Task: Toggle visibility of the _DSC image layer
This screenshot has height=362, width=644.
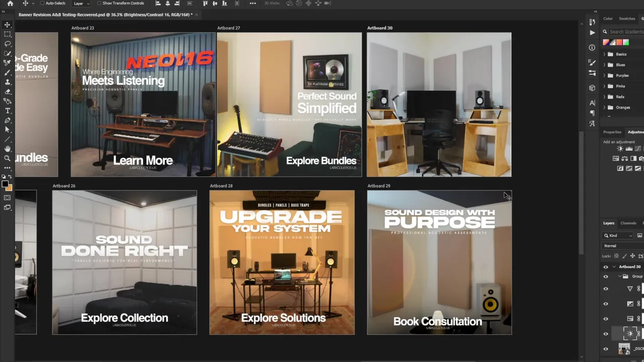Action: (606, 348)
